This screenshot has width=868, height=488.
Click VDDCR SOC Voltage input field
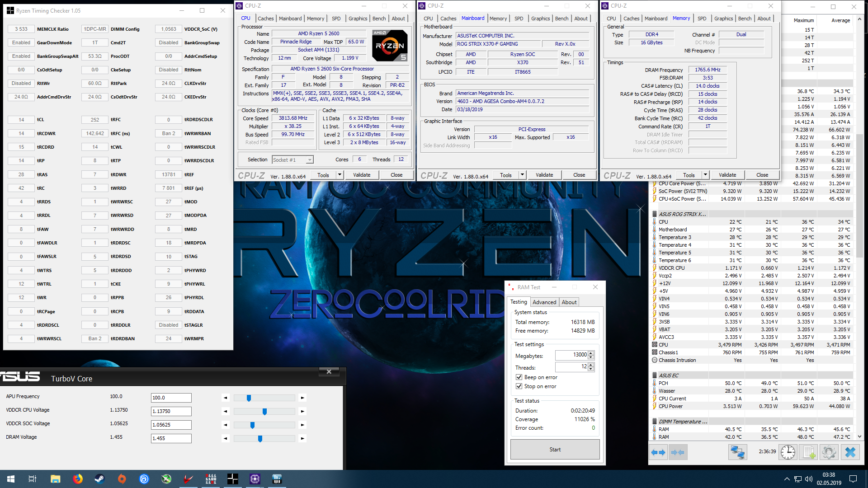(x=171, y=425)
